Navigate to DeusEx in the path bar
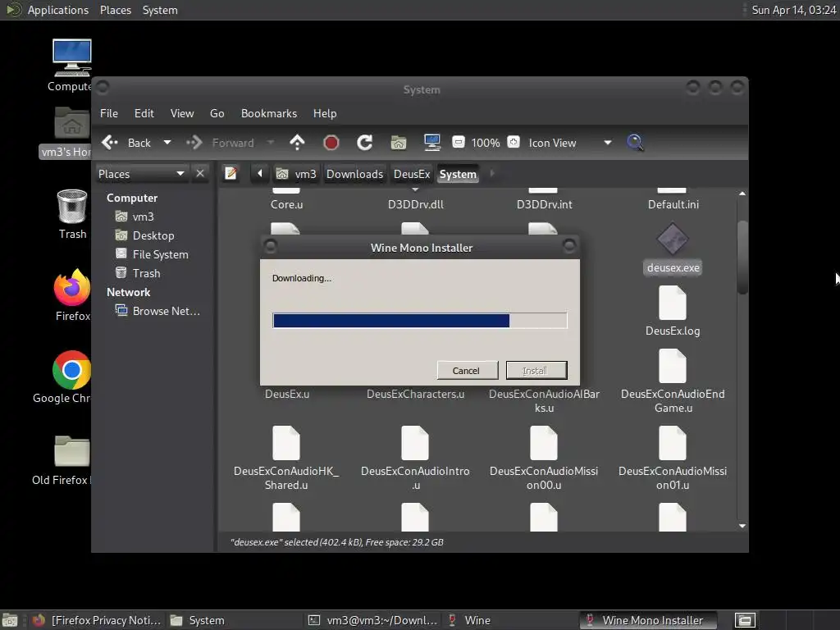840x630 pixels. [412, 174]
